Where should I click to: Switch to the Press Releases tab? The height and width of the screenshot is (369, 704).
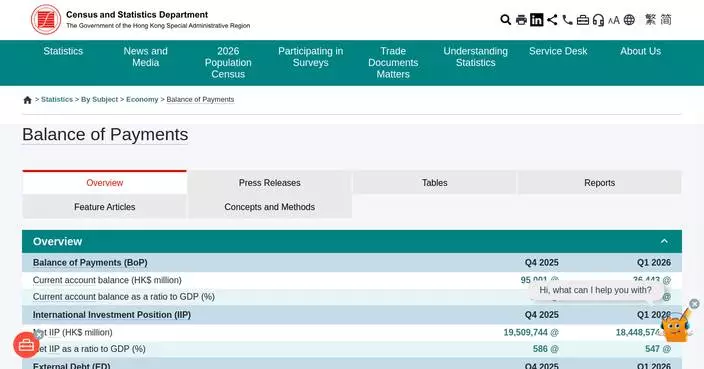click(269, 183)
